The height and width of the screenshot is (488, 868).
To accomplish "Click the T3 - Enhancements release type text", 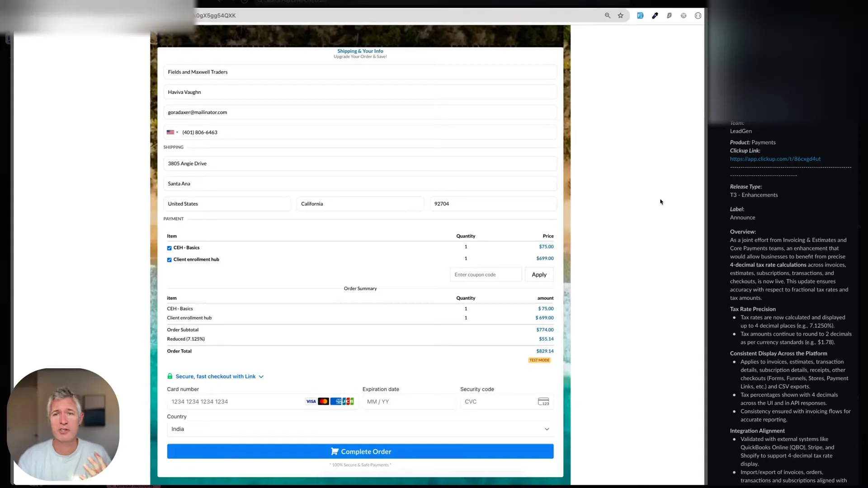I will pos(754,195).
